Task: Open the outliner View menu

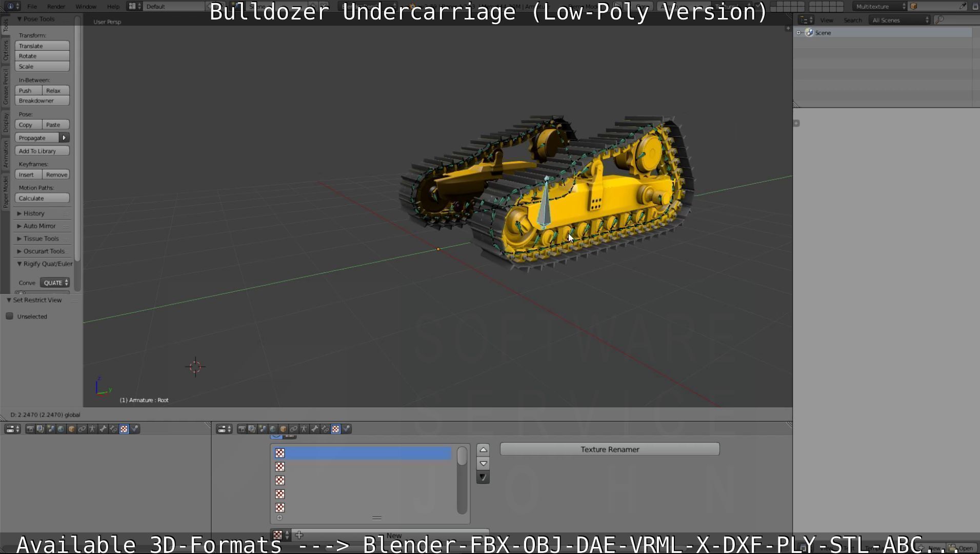Action: [x=827, y=20]
